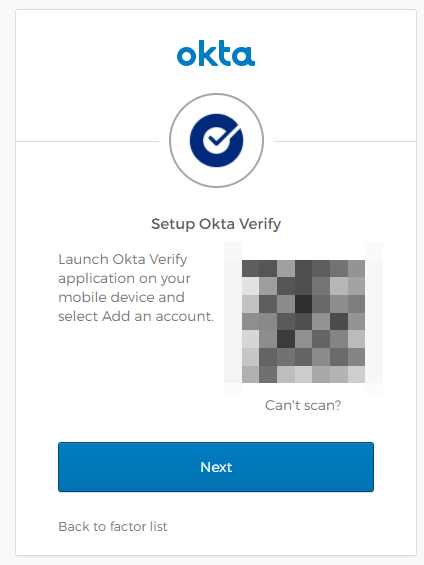The height and width of the screenshot is (565, 424).
Task: Click the divider line right of the icon
Action: 345,141
